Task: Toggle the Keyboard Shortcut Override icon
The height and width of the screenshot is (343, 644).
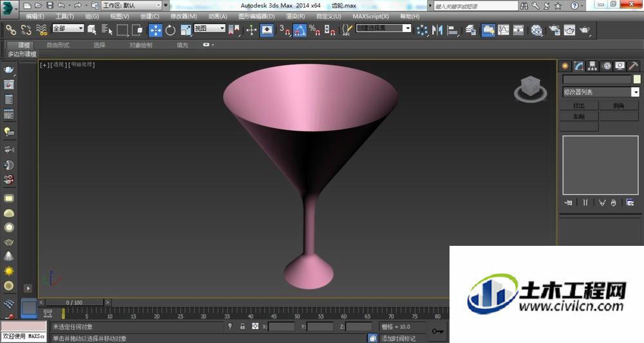Action: click(267, 30)
